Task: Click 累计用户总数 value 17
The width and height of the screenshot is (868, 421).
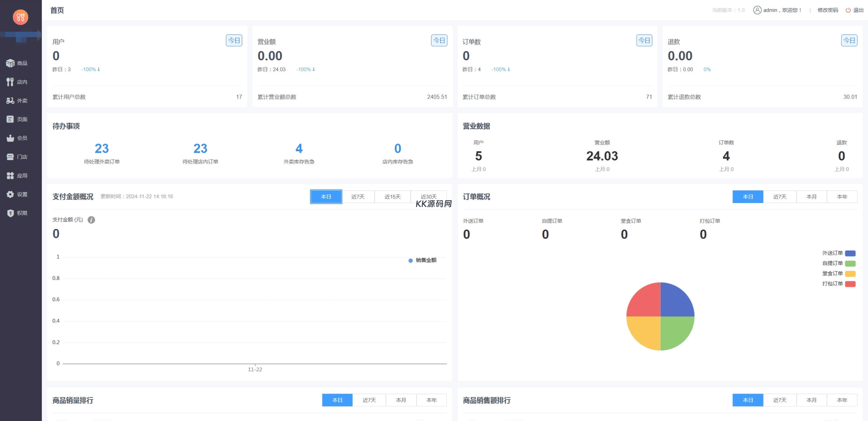Action: click(x=239, y=97)
